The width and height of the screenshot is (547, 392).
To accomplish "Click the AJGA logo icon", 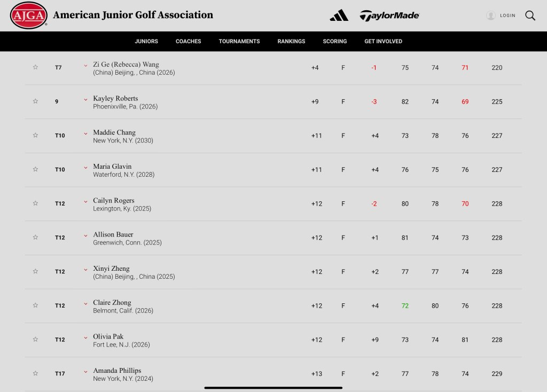I will coord(28,15).
